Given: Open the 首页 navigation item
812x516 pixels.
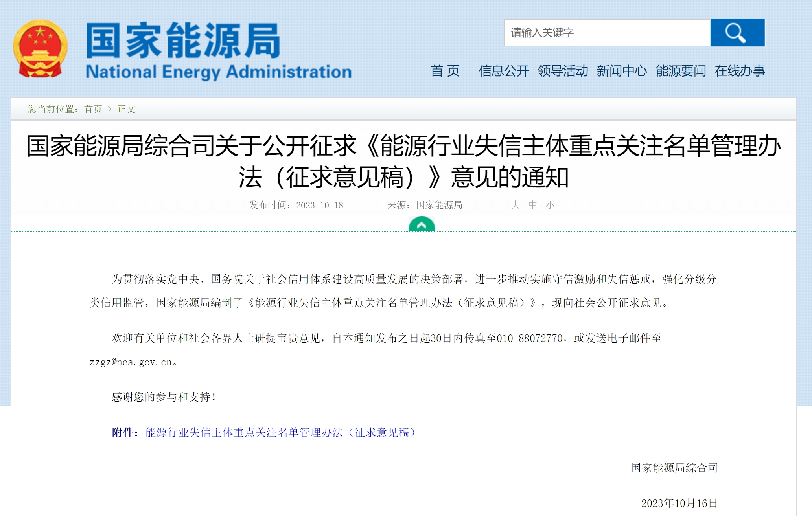Looking at the screenshot, I should (x=445, y=71).
